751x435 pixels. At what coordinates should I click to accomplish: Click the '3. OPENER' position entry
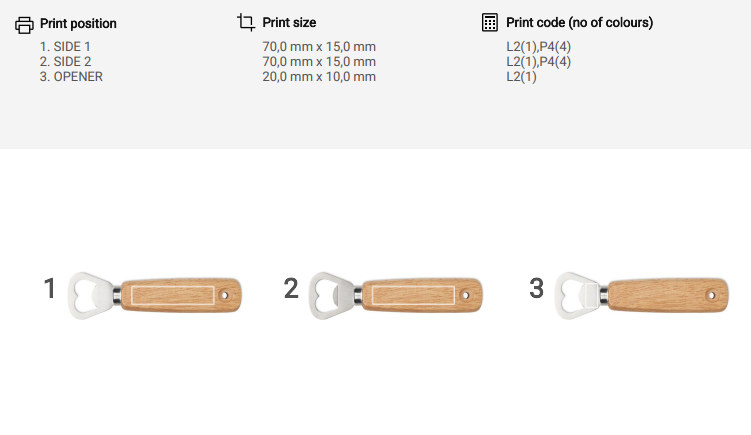click(x=71, y=77)
